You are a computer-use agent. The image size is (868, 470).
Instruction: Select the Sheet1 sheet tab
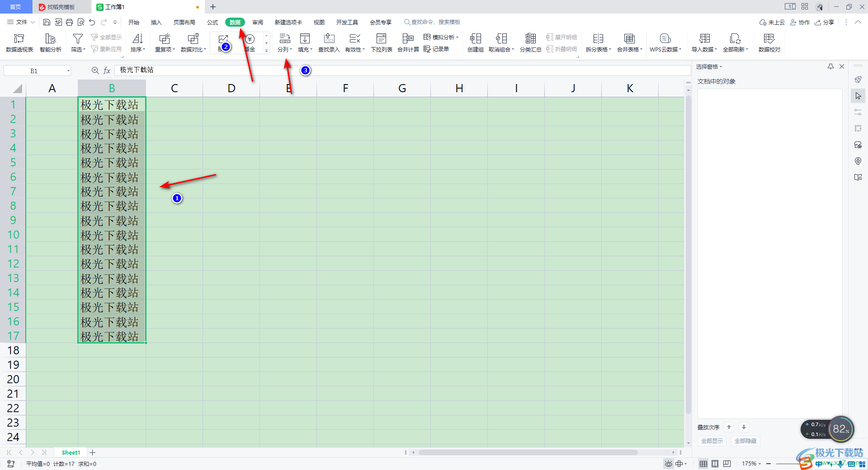pyautogui.click(x=71, y=452)
